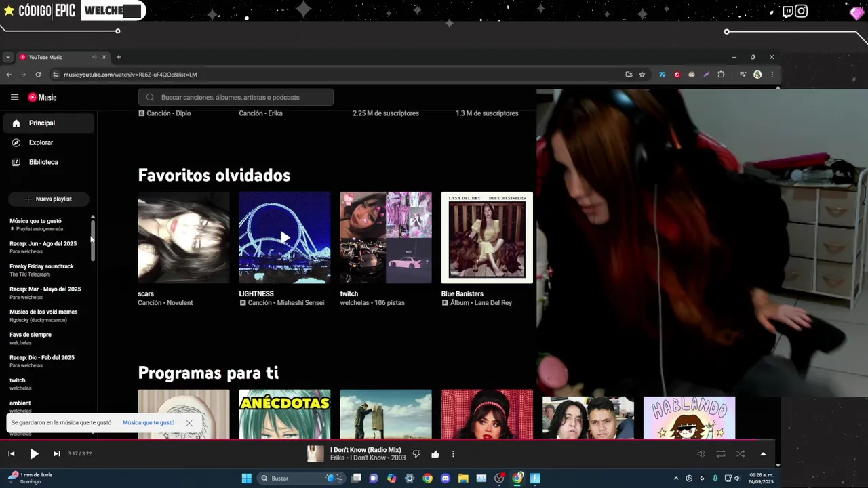Open the scars song thumbnail
868x488 pixels.
pyautogui.click(x=184, y=237)
